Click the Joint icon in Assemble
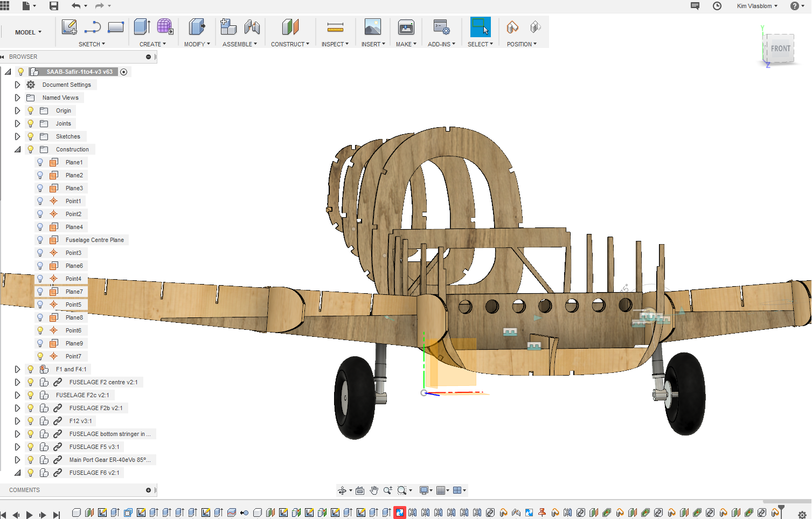 (252, 27)
